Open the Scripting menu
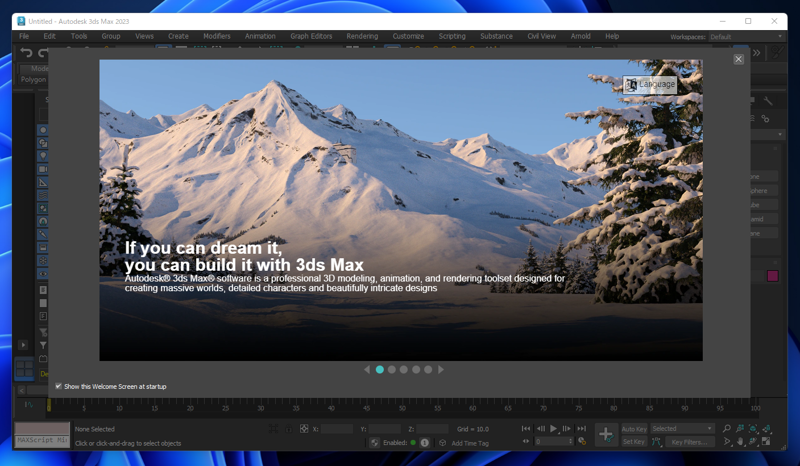Image resolution: width=800 pixels, height=466 pixels. [452, 36]
